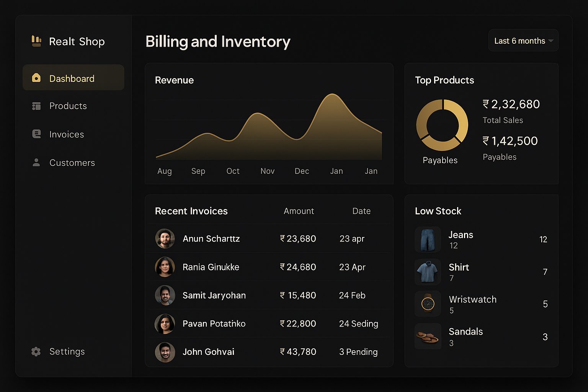Open invoice for Rania Ginukke
Viewport: 588px width, 392px height.
coord(269,267)
